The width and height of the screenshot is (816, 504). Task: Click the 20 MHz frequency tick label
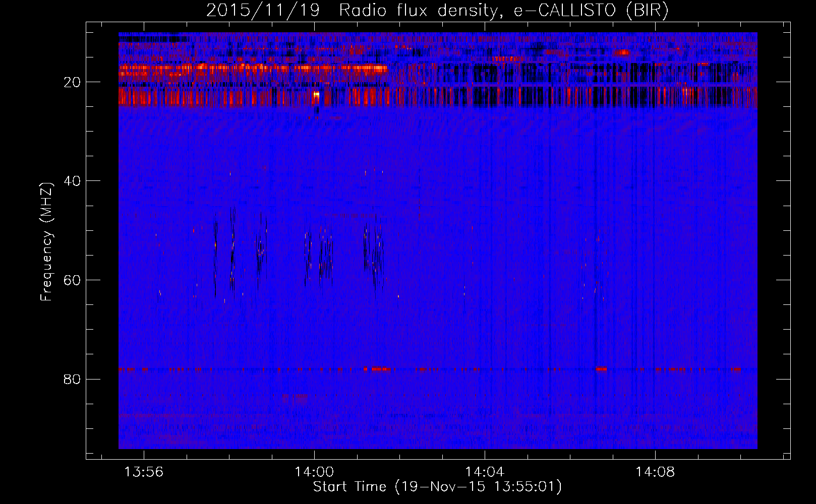(x=73, y=82)
